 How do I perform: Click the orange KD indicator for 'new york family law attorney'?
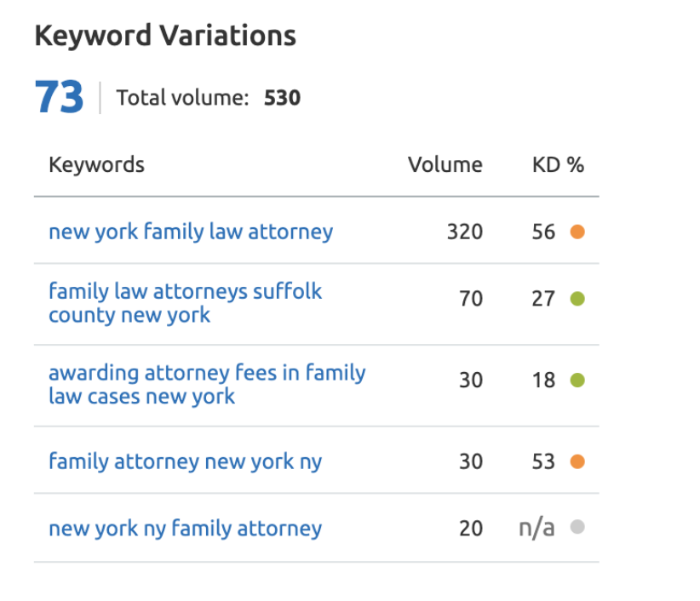pos(577,231)
